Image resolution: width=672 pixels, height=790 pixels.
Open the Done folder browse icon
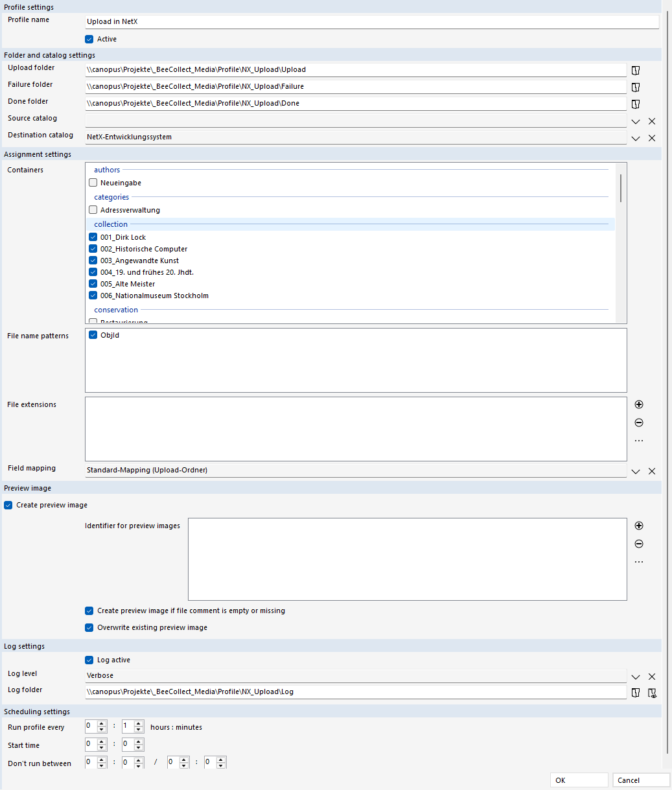(636, 104)
